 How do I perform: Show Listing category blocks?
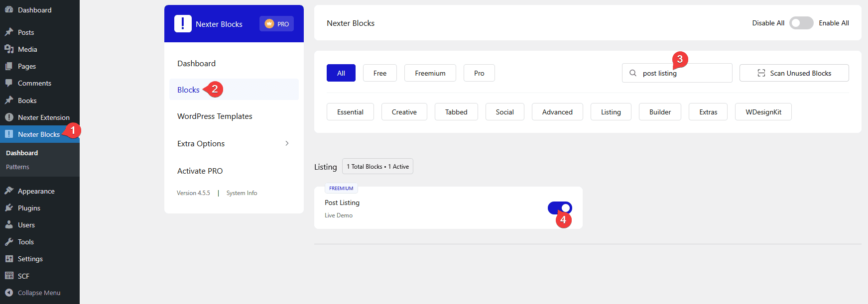click(x=611, y=112)
